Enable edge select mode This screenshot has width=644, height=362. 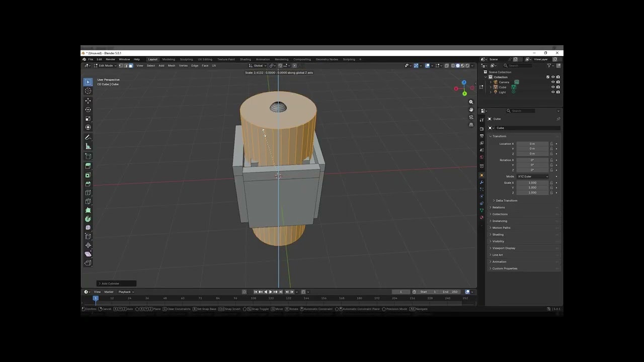[x=127, y=65]
